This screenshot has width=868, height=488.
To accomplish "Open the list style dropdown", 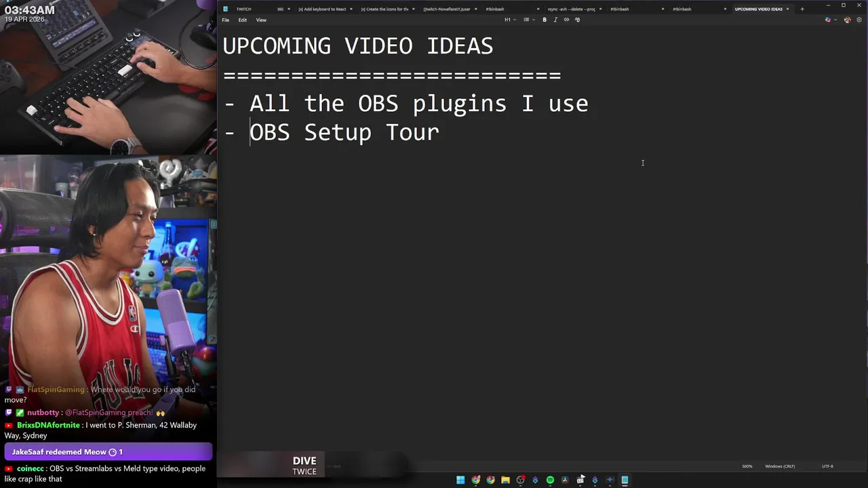I will coord(528,20).
